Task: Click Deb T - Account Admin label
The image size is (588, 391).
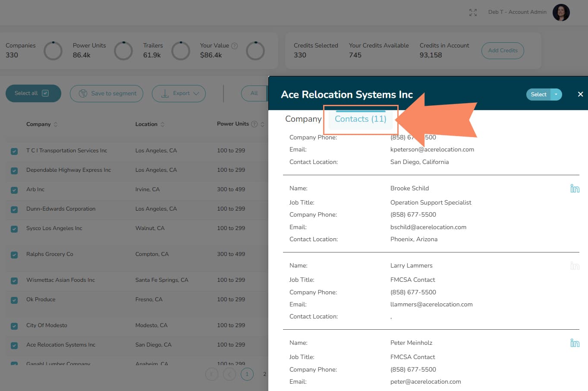Action: click(x=517, y=12)
